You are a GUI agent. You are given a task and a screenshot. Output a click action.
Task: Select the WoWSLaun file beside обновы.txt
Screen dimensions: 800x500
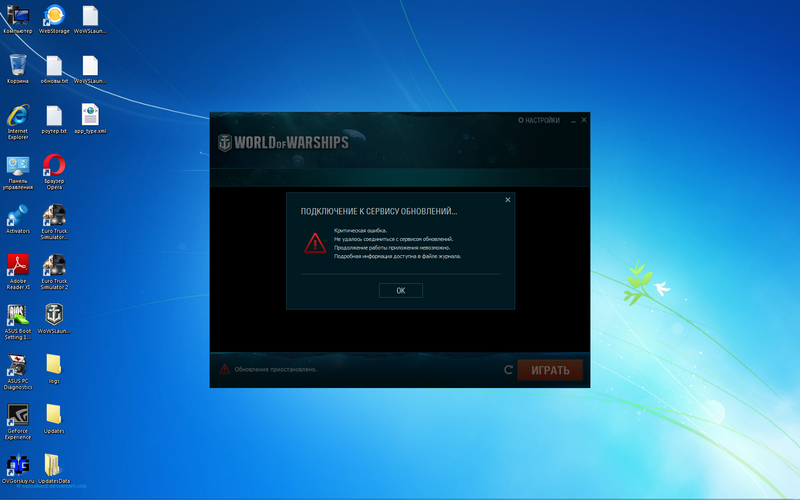(x=90, y=69)
